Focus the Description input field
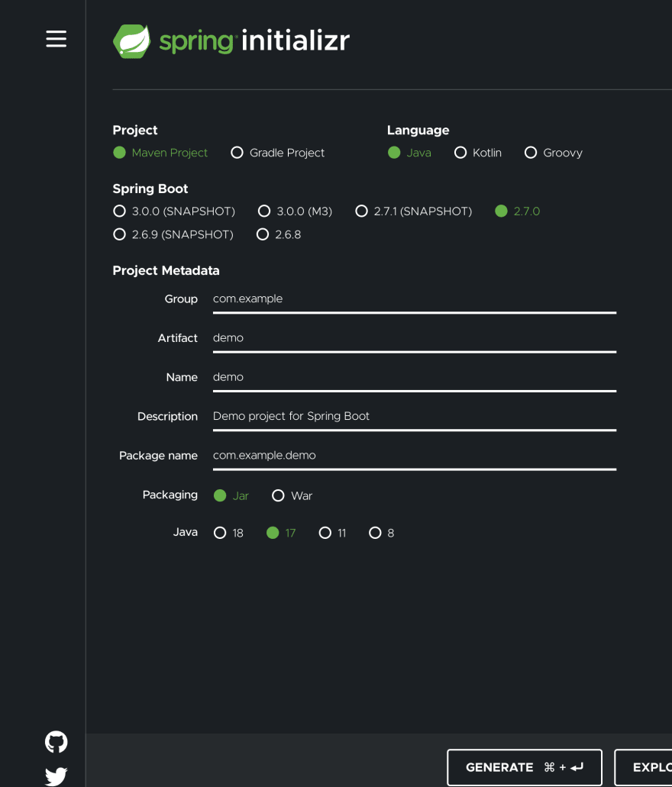The height and width of the screenshot is (787, 672). pos(415,417)
